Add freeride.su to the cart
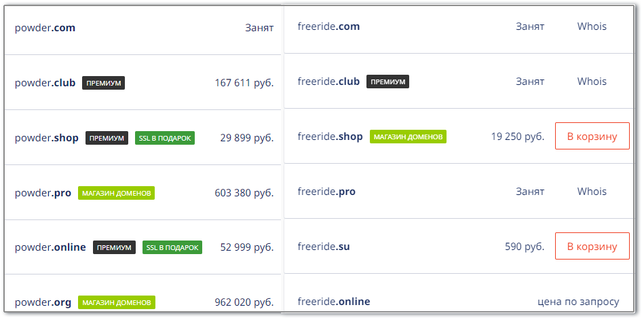This screenshot has height=320, width=644. pyautogui.click(x=592, y=246)
